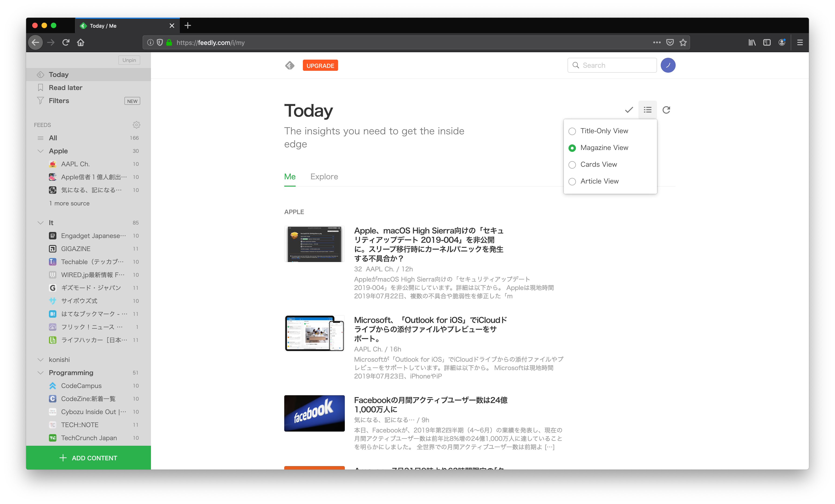The height and width of the screenshot is (504, 835).
Task: Click the view layout list icon
Action: [647, 110]
